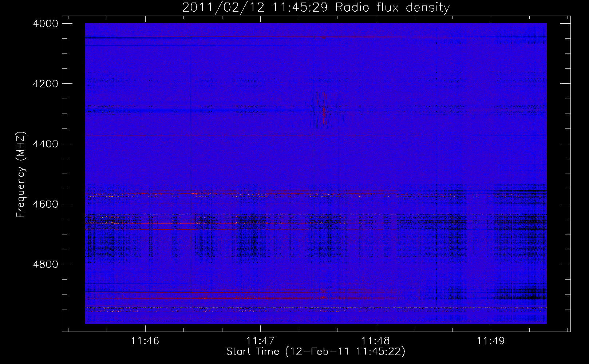
Task: Select the 4200 frequency tick label
Action: click(x=46, y=84)
